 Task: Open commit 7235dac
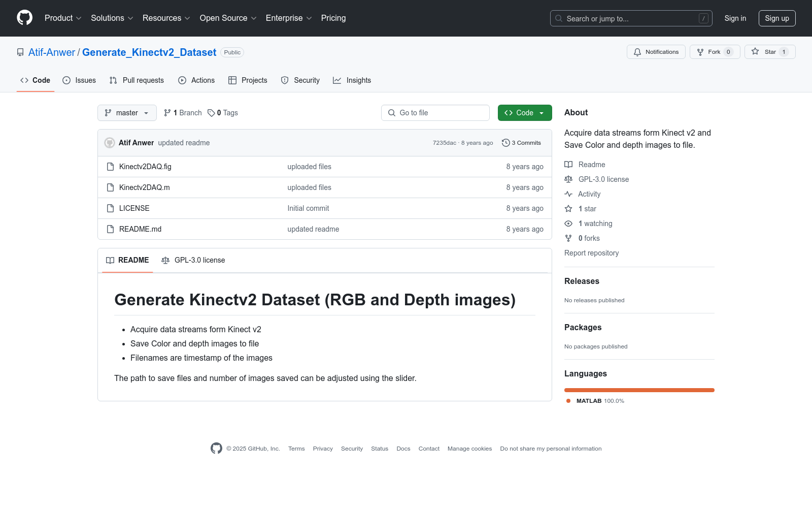click(445, 143)
